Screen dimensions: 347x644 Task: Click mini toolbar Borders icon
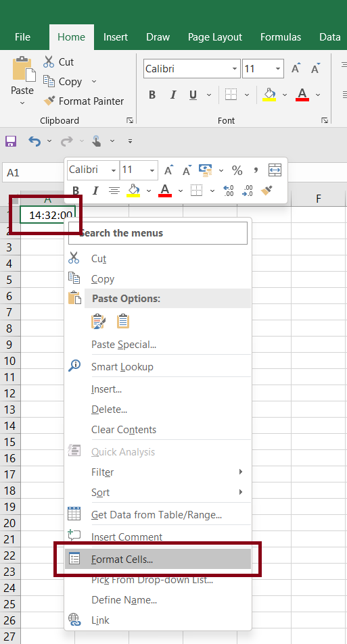197,191
